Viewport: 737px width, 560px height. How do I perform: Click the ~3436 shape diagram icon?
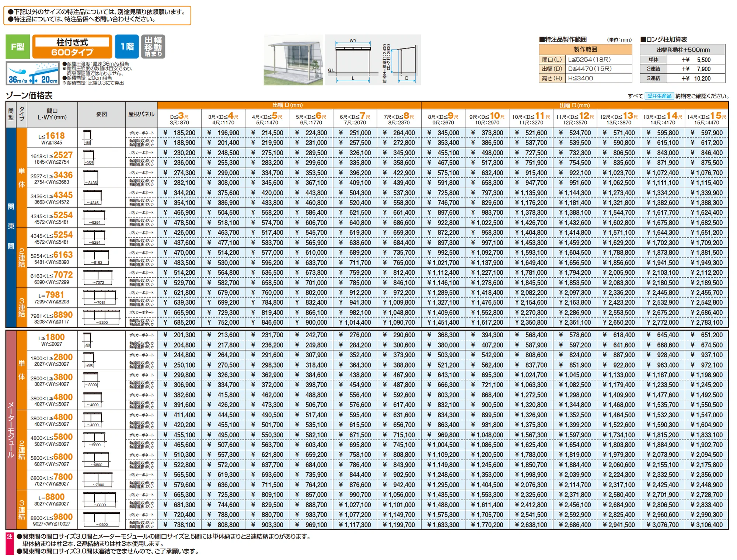click(91, 177)
